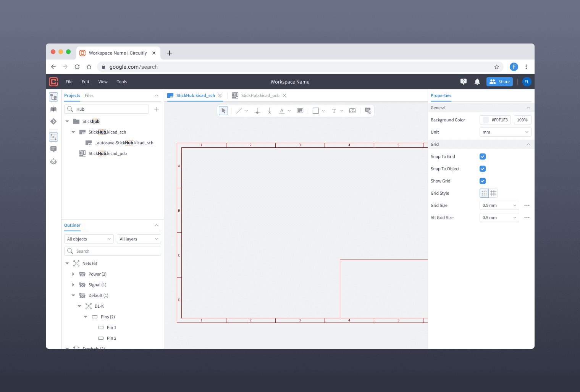Collapse the Nets (6) tree node
The width and height of the screenshot is (580, 392).
(67, 263)
